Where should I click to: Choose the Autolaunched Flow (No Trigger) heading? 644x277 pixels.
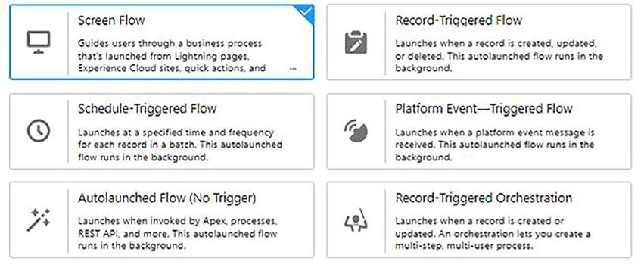pos(166,198)
